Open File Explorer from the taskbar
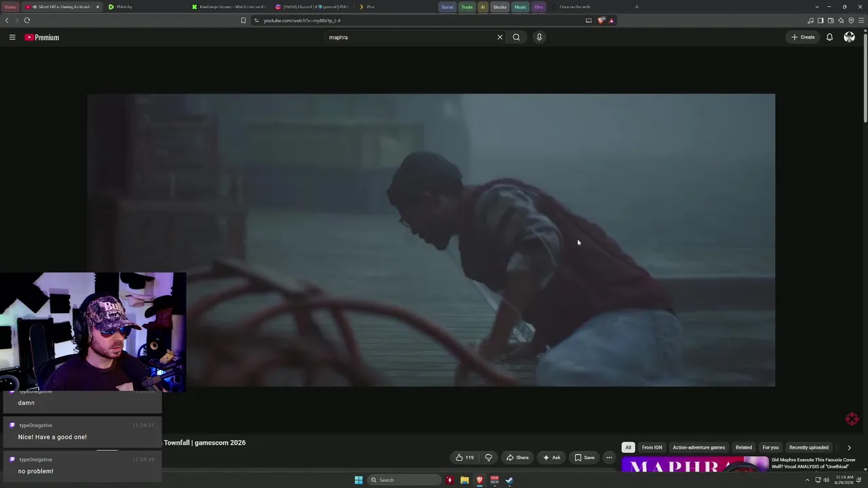This screenshot has width=868, height=488. pos(465,480)
